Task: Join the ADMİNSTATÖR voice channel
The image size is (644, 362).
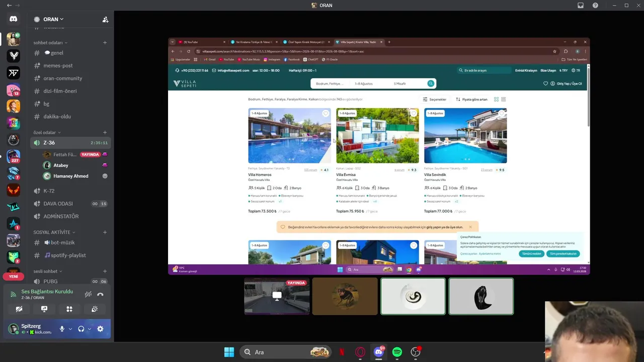Action: (70, 216)
